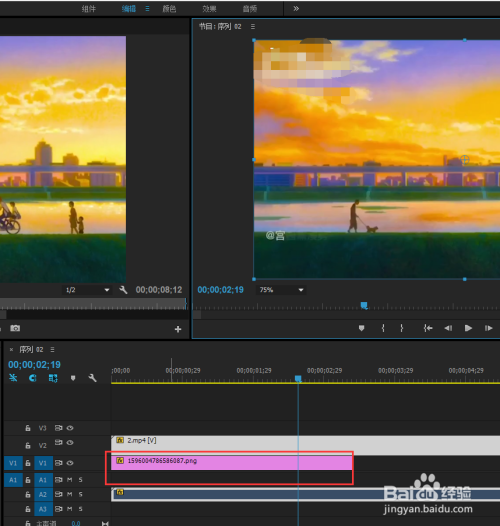Solo track A3
Viewport: 500px width, 526px height.
tap(81, 509)
